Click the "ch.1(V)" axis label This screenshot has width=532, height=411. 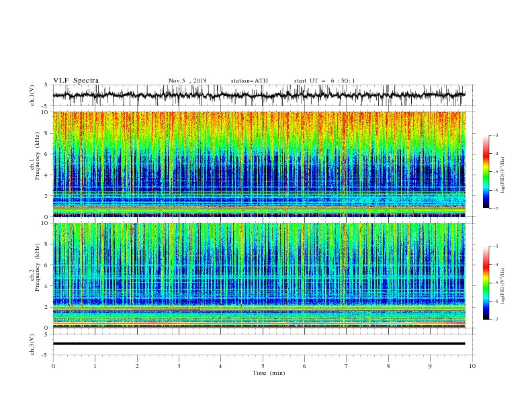pos(32,95)
